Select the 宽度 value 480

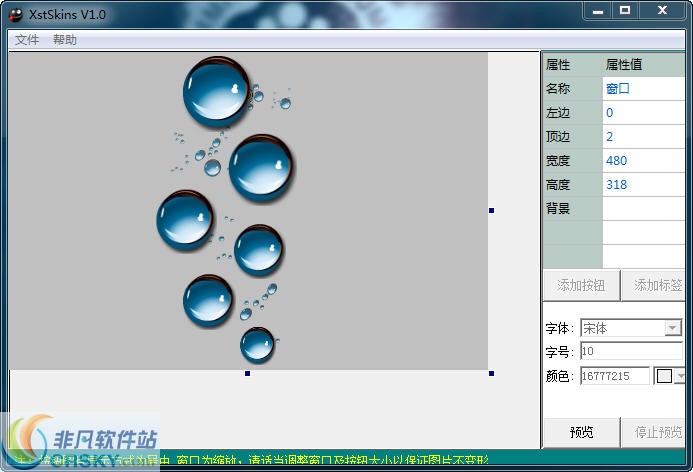click(x=644, y=160)
